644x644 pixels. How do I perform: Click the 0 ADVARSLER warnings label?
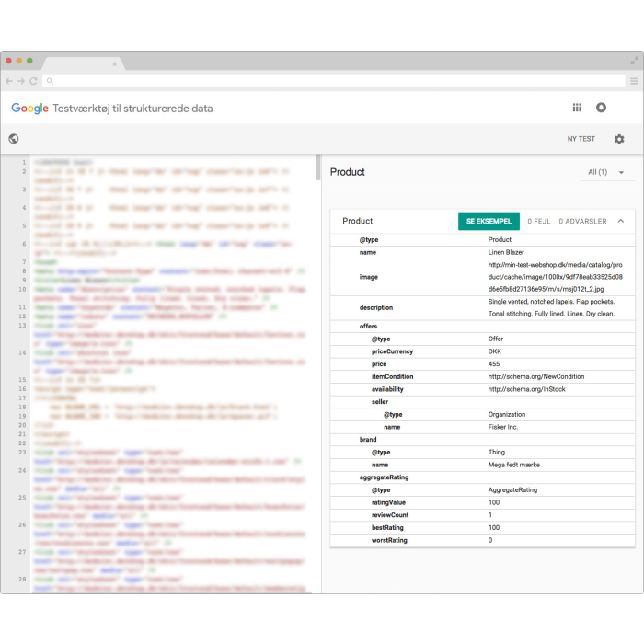(x=582, y=222)
